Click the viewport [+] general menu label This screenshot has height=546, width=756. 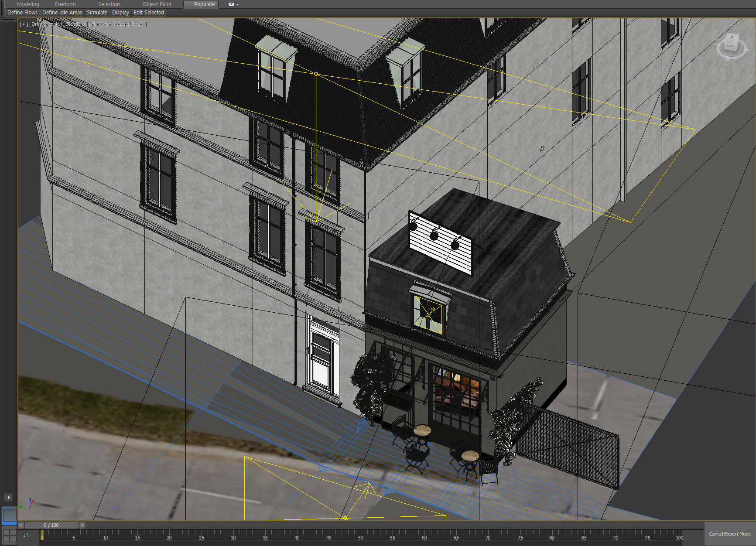pyautogui.click(x=24, y=24)
